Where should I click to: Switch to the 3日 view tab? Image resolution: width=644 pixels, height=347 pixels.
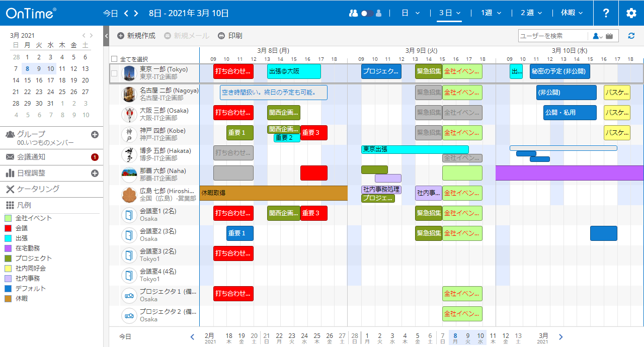[x=448, y=13]
